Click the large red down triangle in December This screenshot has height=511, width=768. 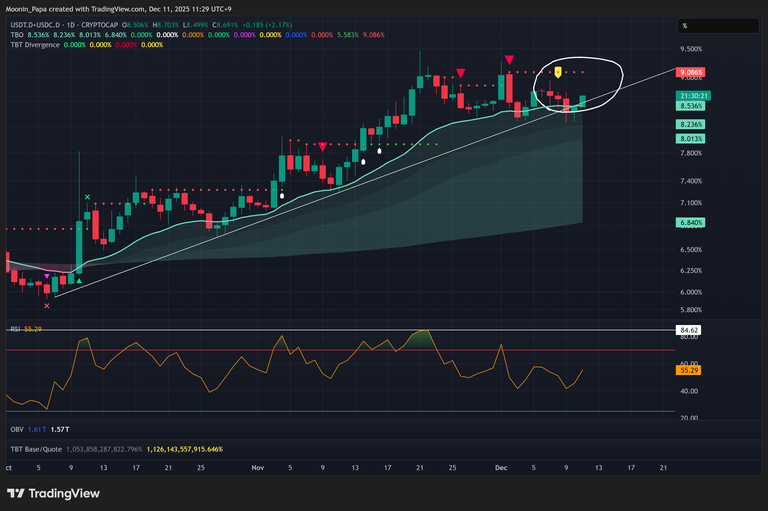510,61
